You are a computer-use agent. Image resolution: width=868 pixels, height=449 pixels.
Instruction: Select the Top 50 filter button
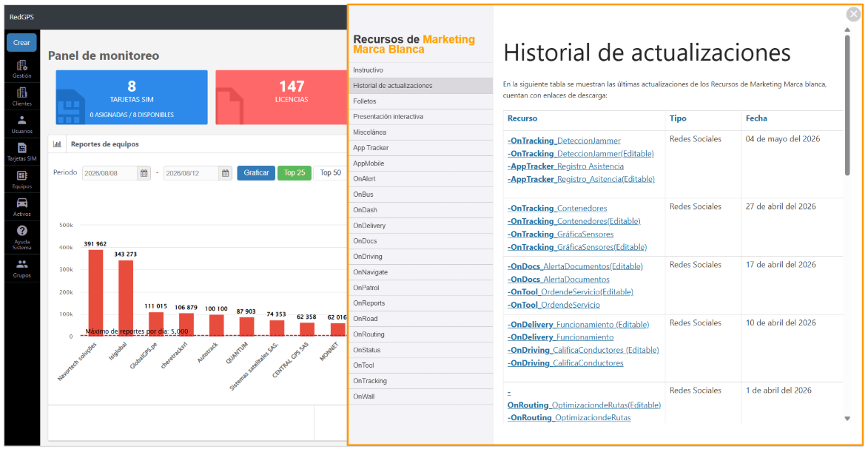pos(330,173)
